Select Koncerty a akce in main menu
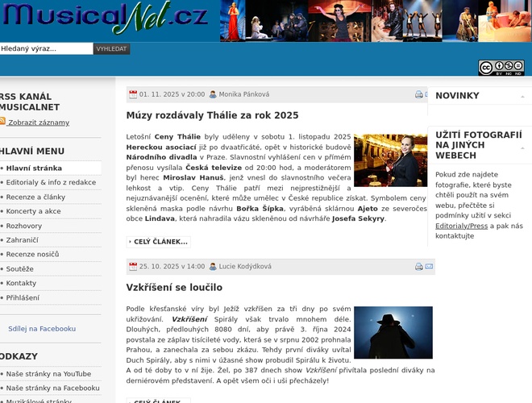Image resolution: width=532 pixels, height=403 pixels. [x=33, y=211]
